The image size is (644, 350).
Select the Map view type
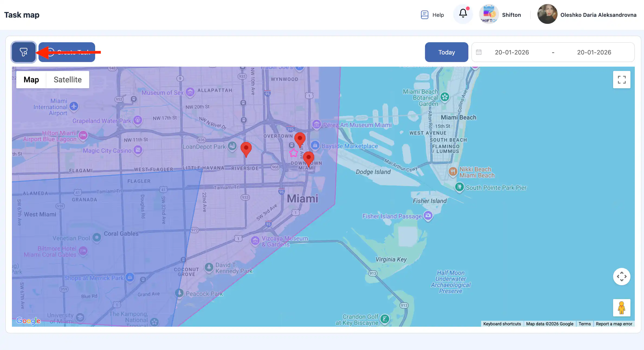coord(31,80)
